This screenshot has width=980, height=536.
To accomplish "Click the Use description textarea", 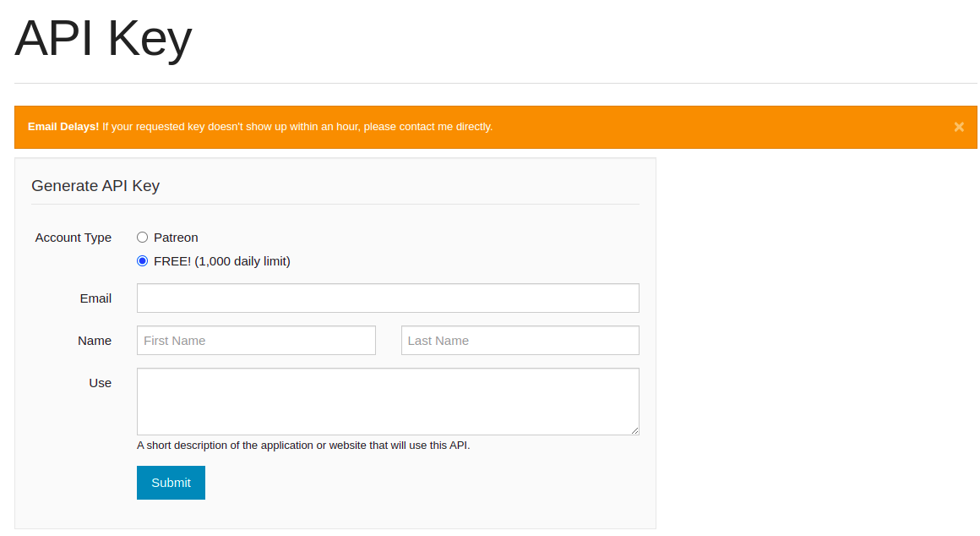I will 387,399.
